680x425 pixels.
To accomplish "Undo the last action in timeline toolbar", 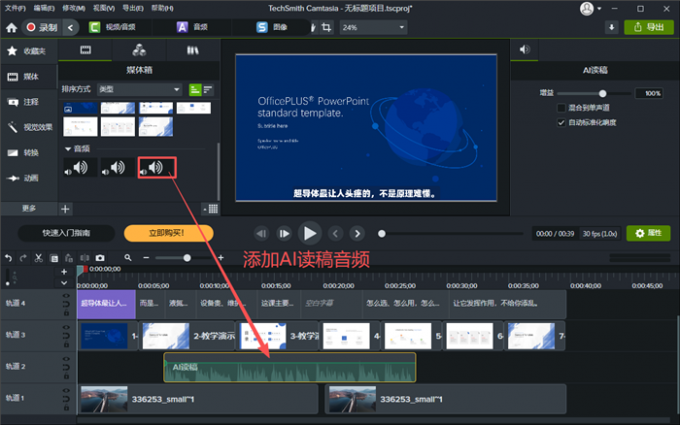I will [8, 258].
